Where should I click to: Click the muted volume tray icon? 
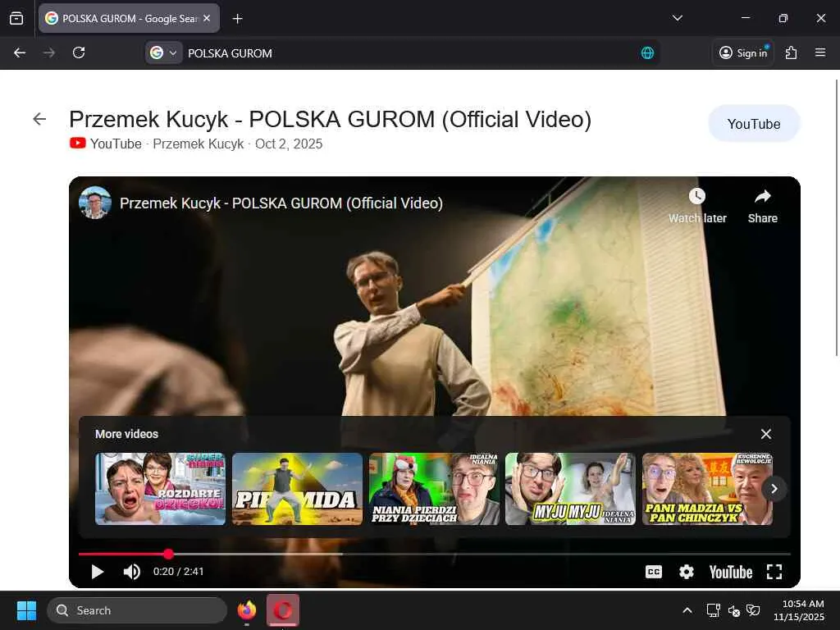(733, 610)
